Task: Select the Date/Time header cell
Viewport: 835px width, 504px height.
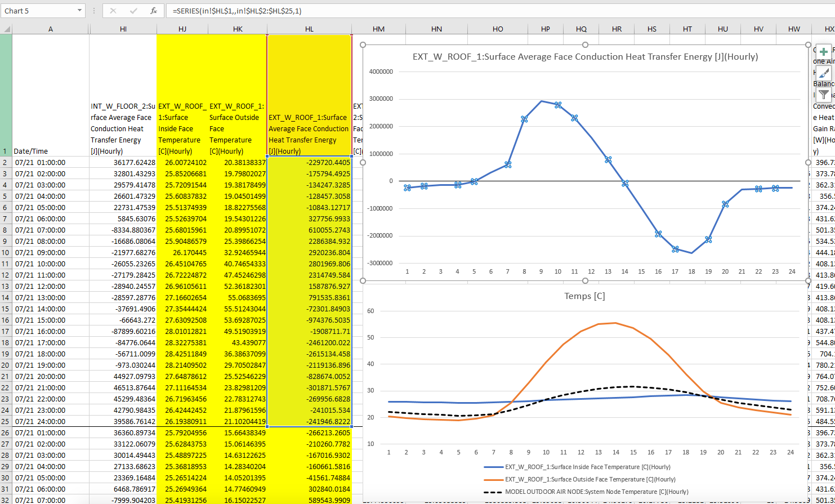Action: (51, 95)
